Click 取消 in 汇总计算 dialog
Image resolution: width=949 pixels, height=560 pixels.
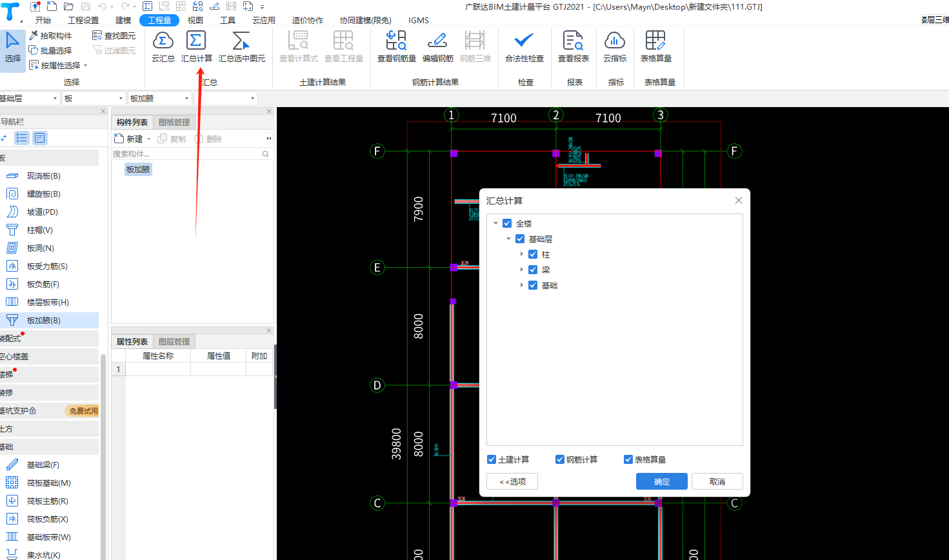[717, 481]
